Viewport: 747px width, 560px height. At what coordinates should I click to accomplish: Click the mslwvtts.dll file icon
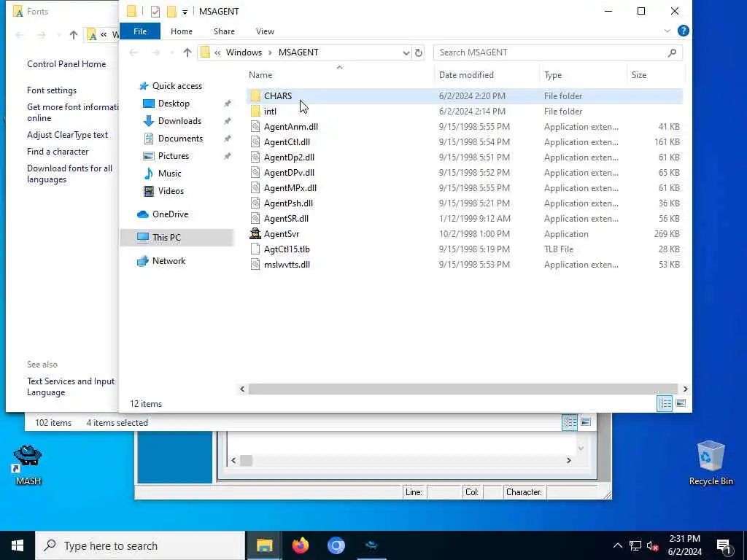(255, 264)
